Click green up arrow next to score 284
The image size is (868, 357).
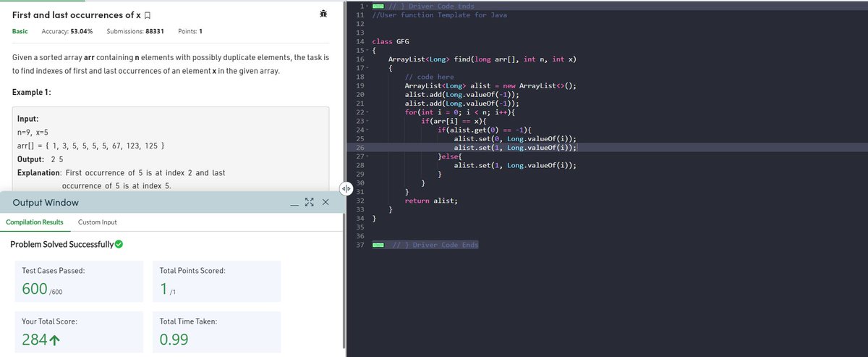pyautogui.click(x=54, y=340)
